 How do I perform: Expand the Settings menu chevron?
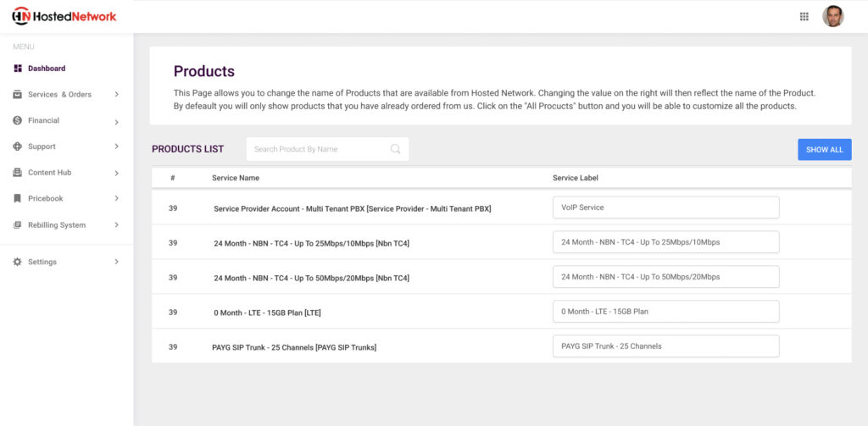click(117, 262)
